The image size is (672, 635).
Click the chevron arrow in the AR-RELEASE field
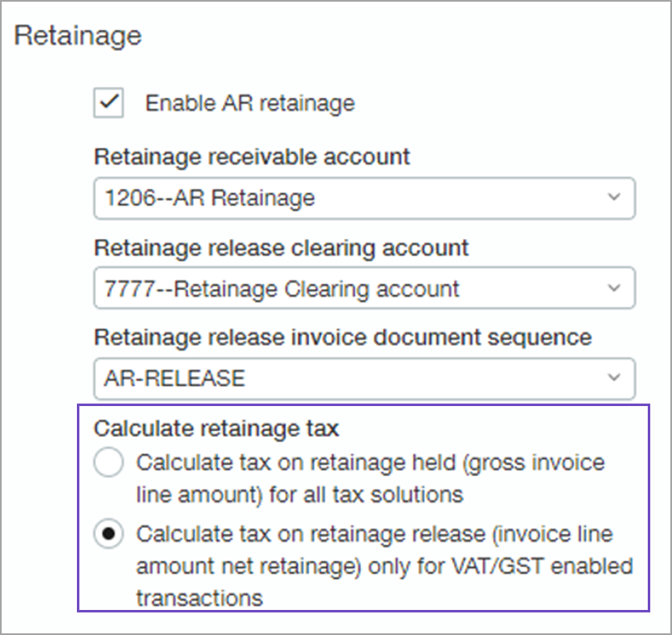pyautogui.click(x=614, y=378)
